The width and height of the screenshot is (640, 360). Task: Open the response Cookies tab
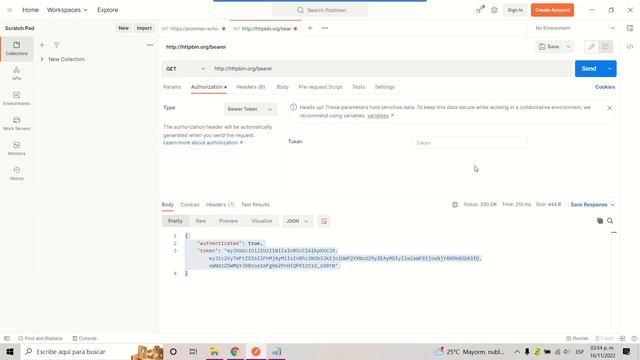(190, 204)
